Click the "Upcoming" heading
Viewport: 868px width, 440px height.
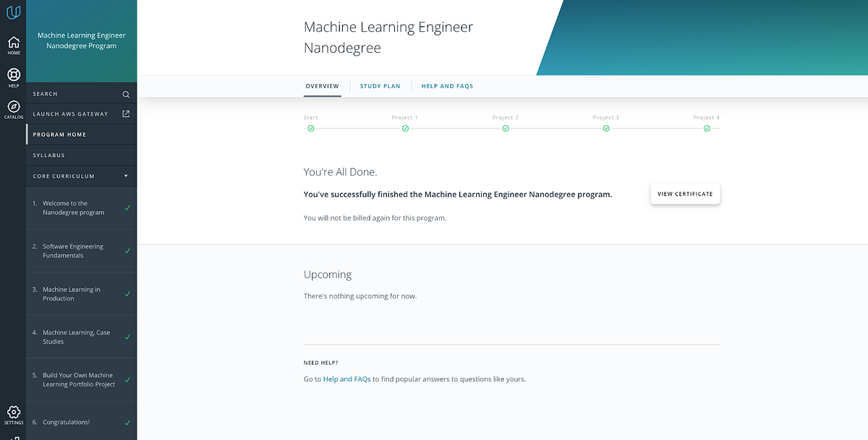(328, 275)
